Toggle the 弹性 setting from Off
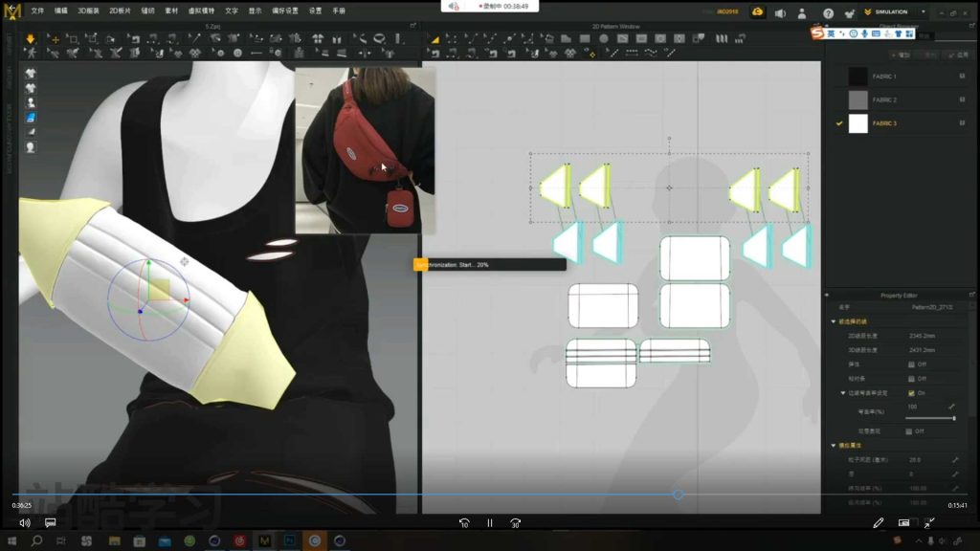This screenshot has width=980, height=551. coord(912,364)
